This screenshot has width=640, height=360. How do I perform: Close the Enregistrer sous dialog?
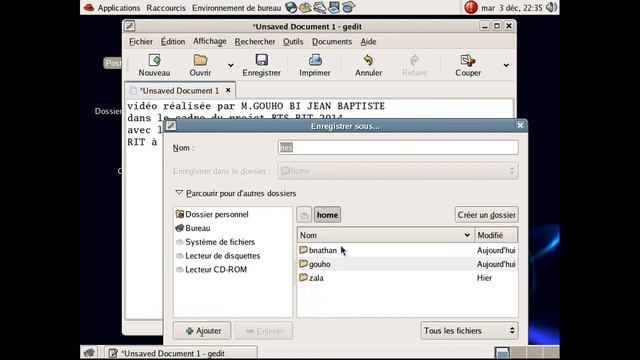[520, 126]
